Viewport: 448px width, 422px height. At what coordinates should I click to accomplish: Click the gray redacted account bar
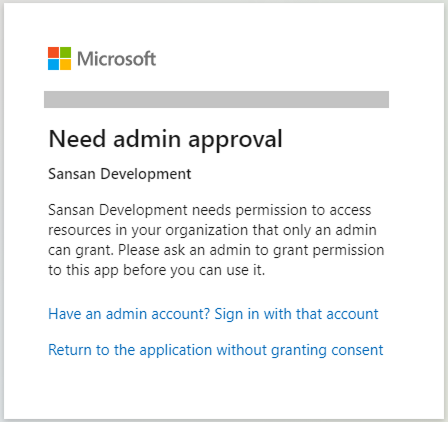(x=216, y=99)
